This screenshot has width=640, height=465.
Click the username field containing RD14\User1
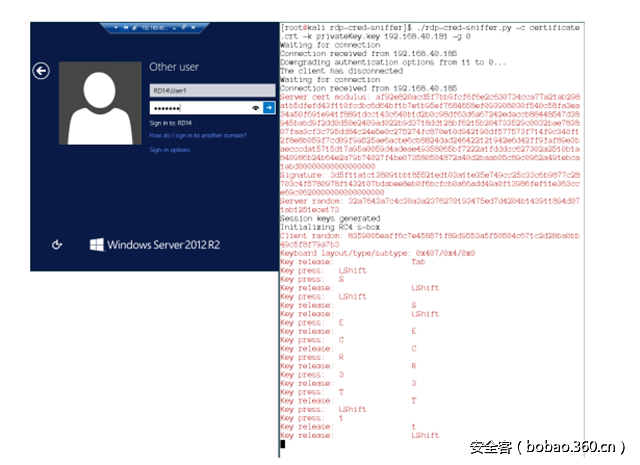212,91
